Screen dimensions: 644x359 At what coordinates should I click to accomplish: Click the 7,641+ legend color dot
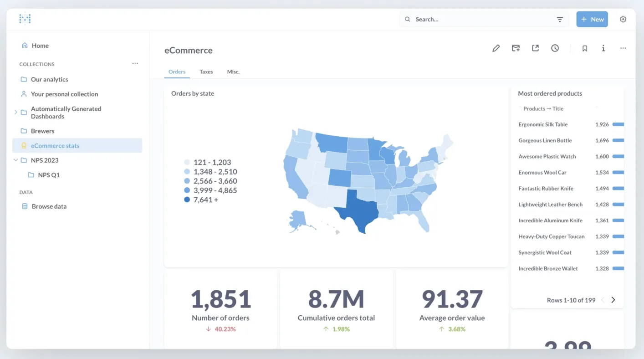(x=187, y=200)
